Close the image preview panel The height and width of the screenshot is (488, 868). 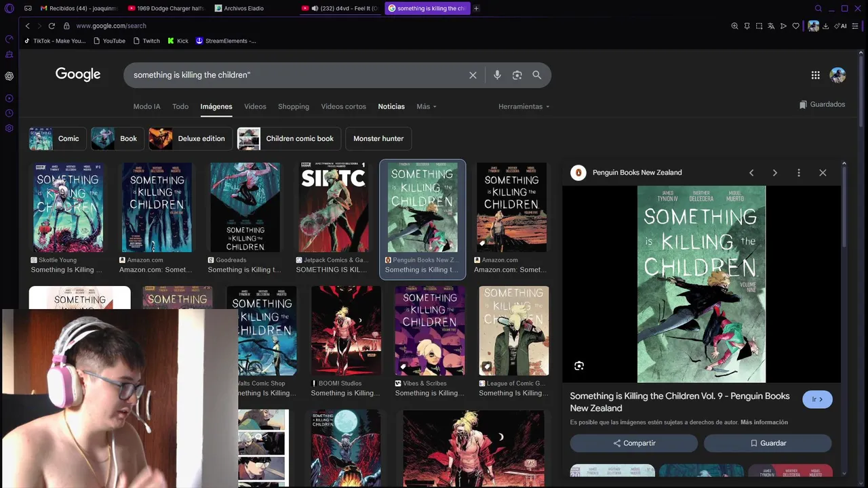(823, 173)
